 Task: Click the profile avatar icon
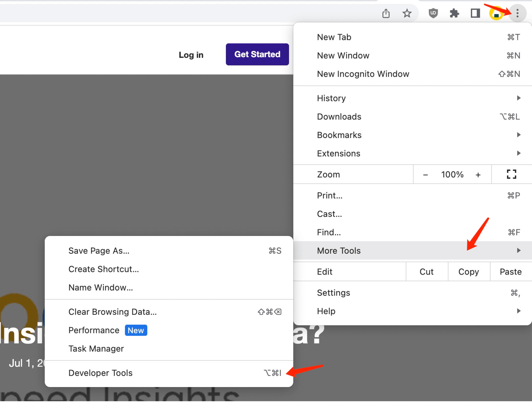496,14
